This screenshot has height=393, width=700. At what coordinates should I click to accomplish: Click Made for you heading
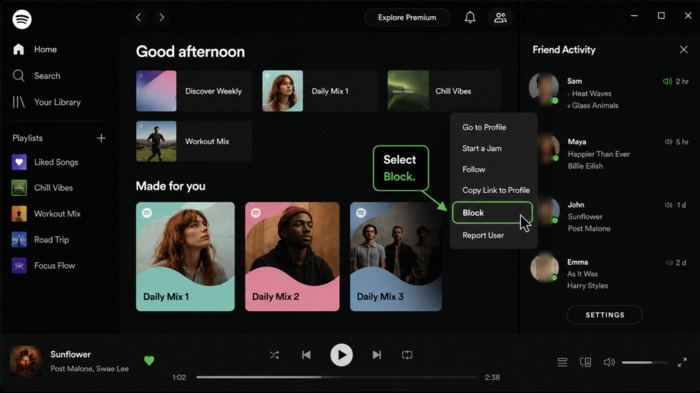(x=171, y=186)
